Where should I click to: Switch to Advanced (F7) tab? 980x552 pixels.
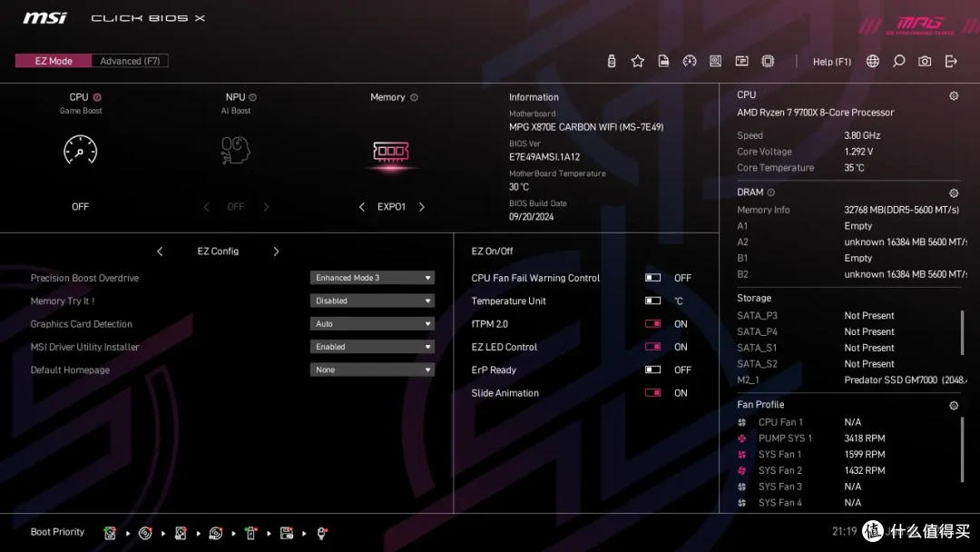coord(130,61)
